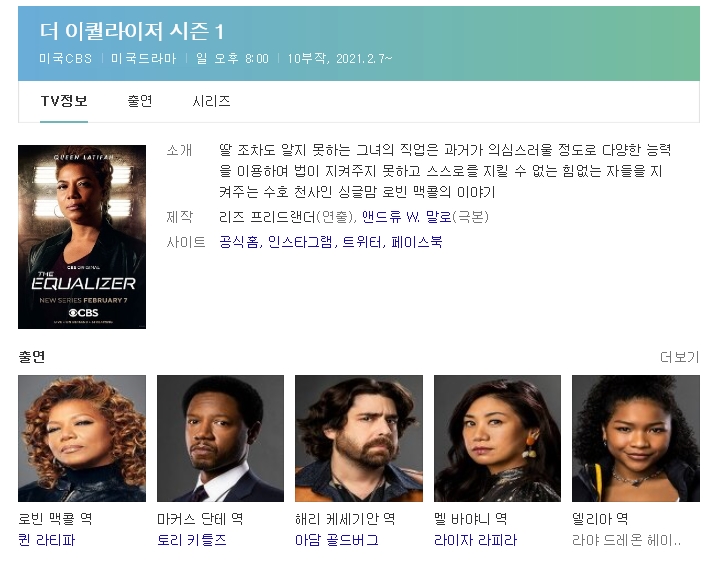Click the 딜리아 role cast photo
Viewport: 709px width, 563px height.
[635, 438]
